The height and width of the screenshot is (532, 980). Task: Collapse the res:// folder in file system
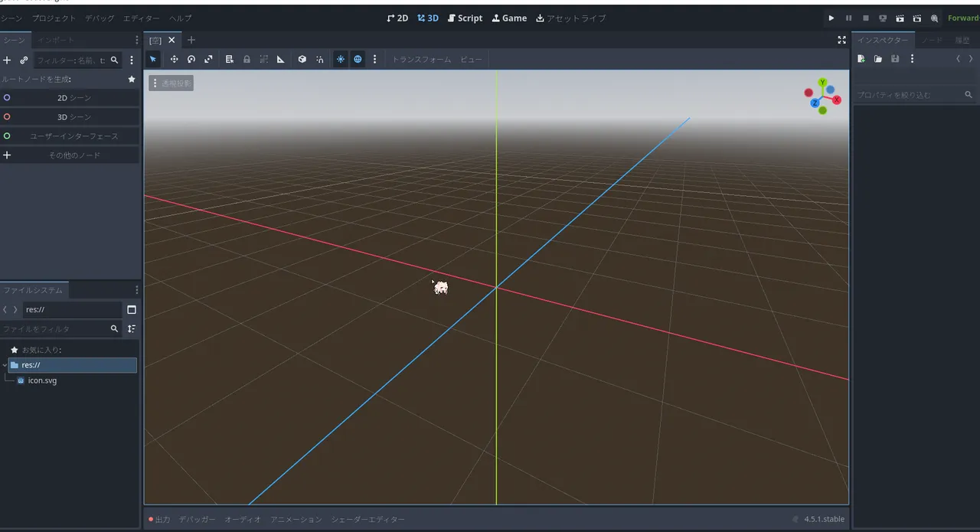coord(5,365)
